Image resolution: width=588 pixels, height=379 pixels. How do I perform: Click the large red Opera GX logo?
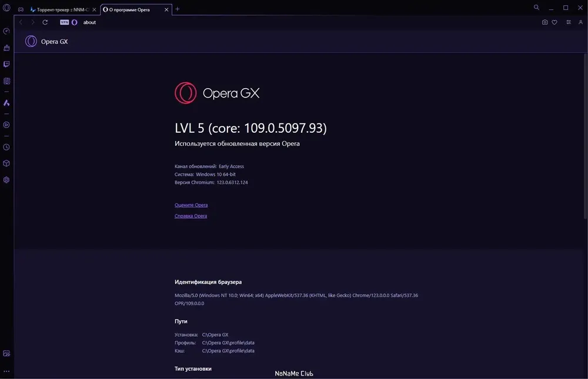(186, 93)
